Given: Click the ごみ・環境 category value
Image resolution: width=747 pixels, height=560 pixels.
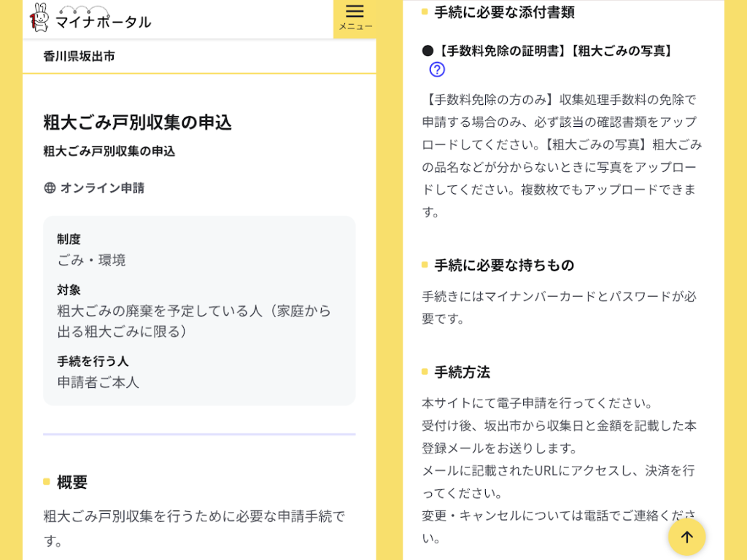Looking at the screenshot, I should 91,260.
